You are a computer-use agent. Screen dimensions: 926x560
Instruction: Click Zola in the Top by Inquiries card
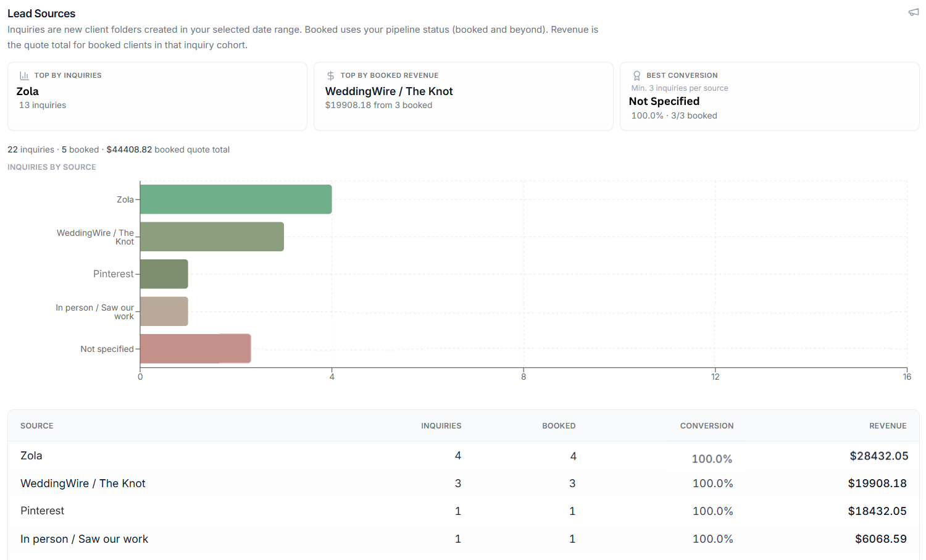[x=28, y=91]
